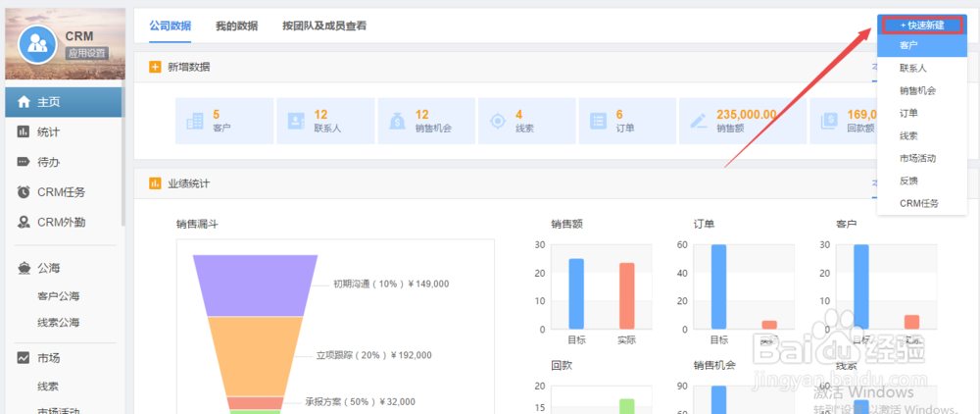The image size is (980, 414).
Task: Choose 线索 from quick-create menu
Action: [922, 135]
